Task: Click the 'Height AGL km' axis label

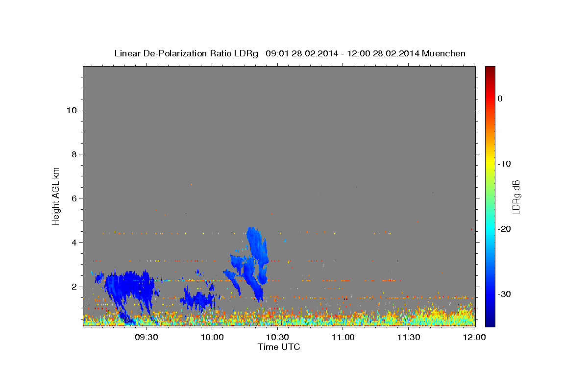Action: (56, 196)
